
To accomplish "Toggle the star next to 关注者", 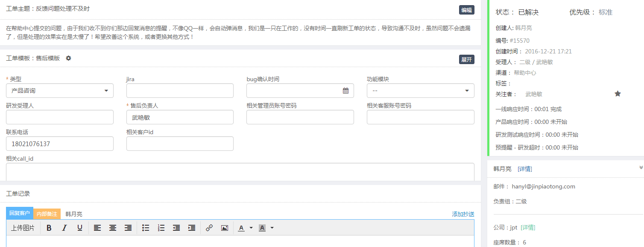I will pyautogui.click(x=618, y=94).
